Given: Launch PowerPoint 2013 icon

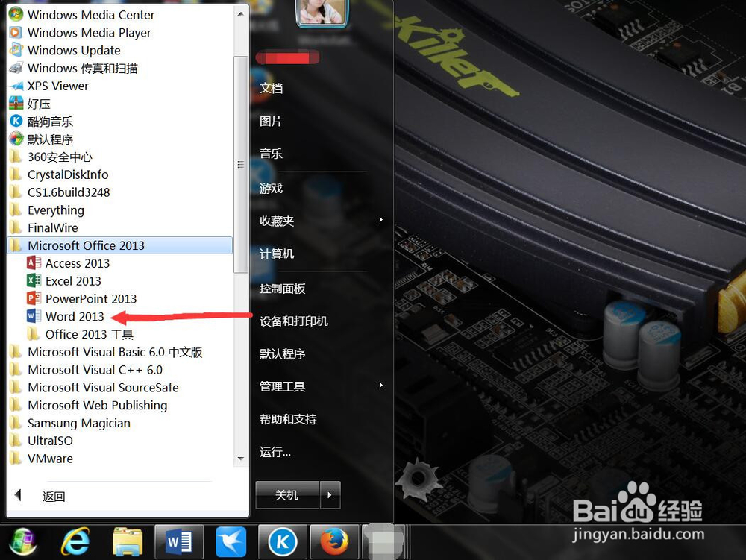Looking at the screenshot, I should pyautogui.click(x=34, y=298).
